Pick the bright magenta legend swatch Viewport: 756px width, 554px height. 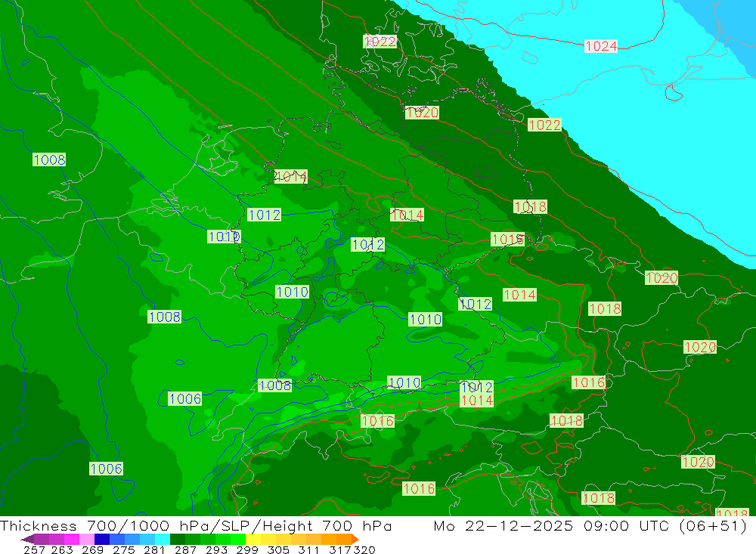click(x=71, y=539)
